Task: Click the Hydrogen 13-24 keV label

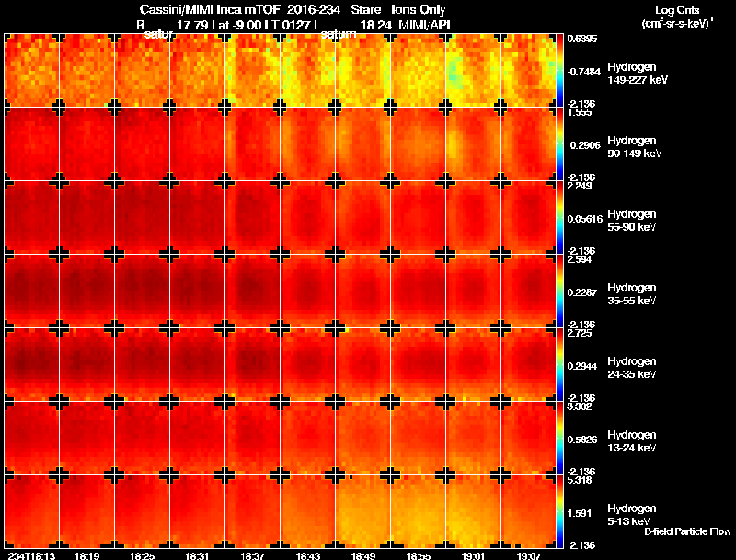Action: pos(632,441)
